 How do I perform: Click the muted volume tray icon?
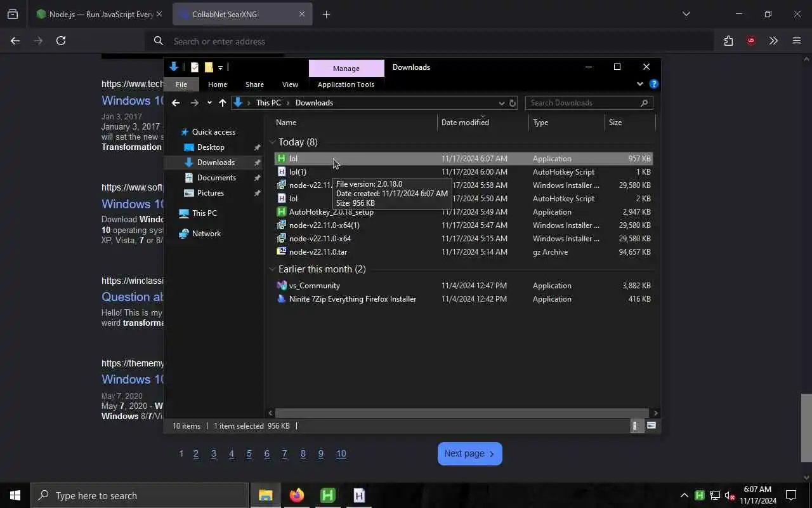(730, 495)
